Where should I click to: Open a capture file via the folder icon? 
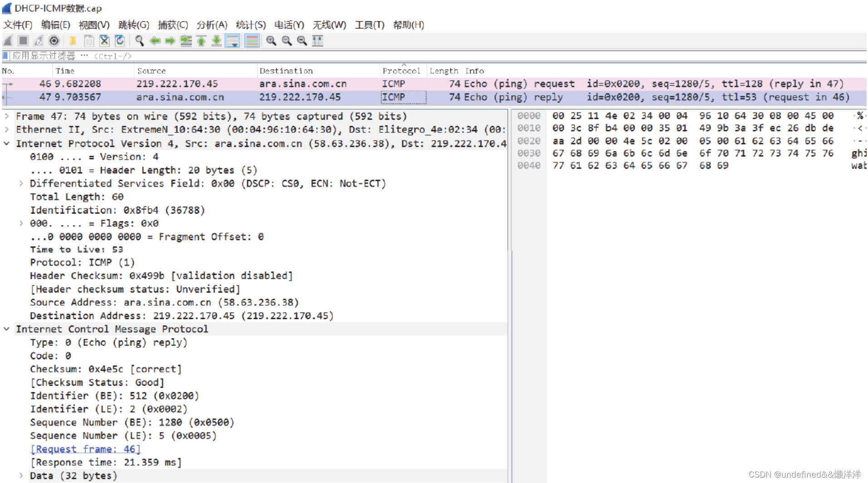pyautogui.click(x=73, y=41)
